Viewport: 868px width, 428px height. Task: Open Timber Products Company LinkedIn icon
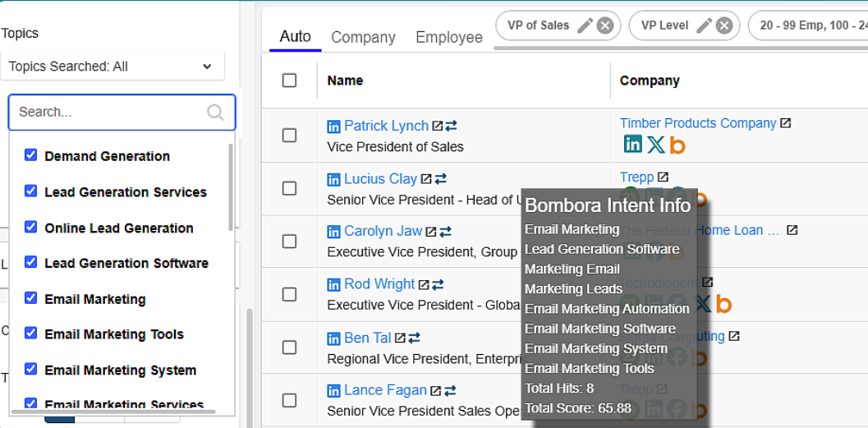(x=633, y=144)
